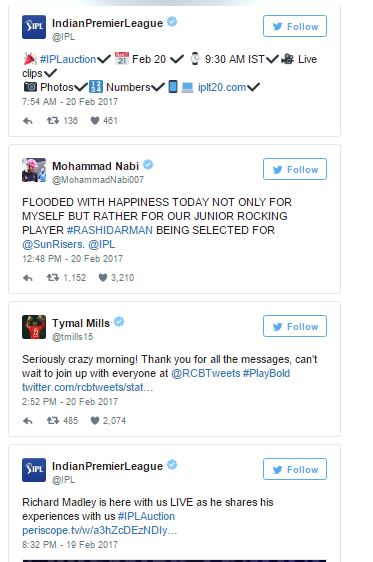
Task: Follow Mohammad Nabi
Action: [295, 169]
